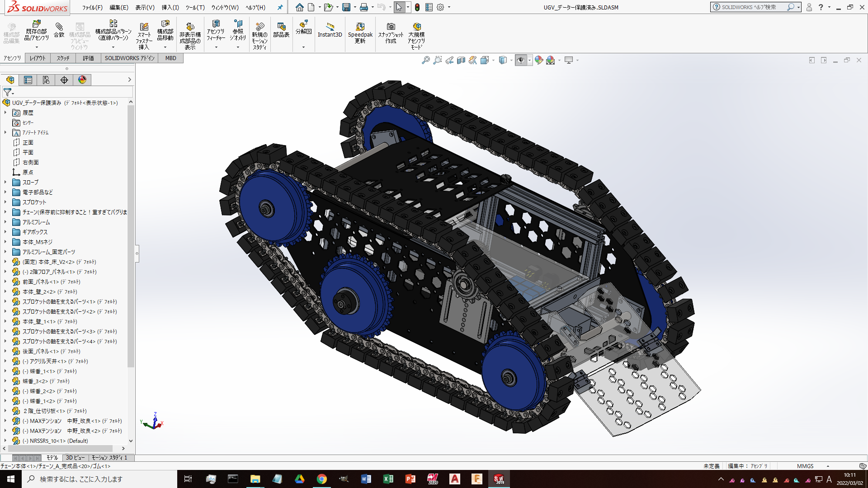This screenshot has width=868, height=488.
Task: Switch to SOLIDWORKS アドイン tab
Action: [130, 58]
